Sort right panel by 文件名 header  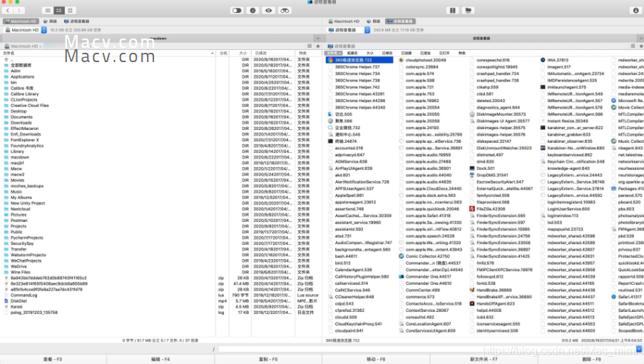point(333,53)
